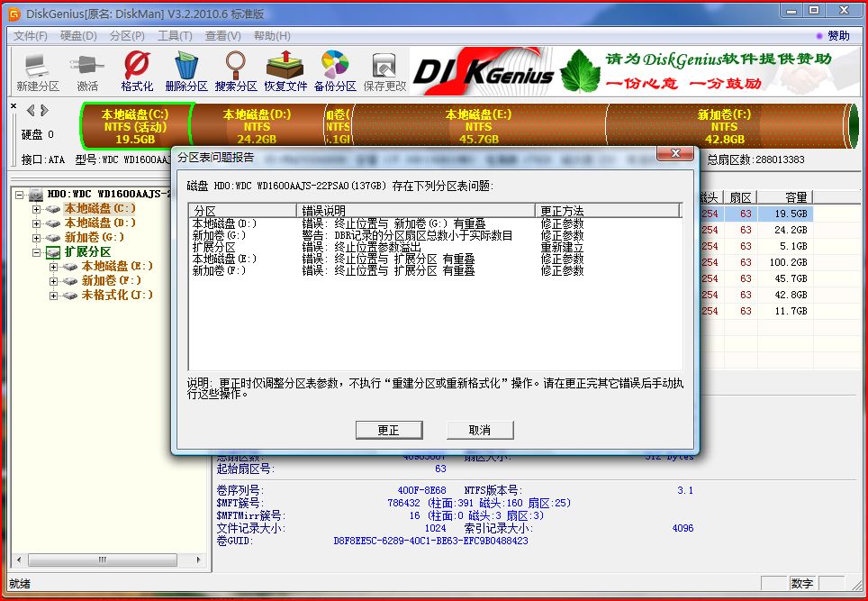Click the 删除分区 trash icon
868x601 pixels.
tap(186, 71)
